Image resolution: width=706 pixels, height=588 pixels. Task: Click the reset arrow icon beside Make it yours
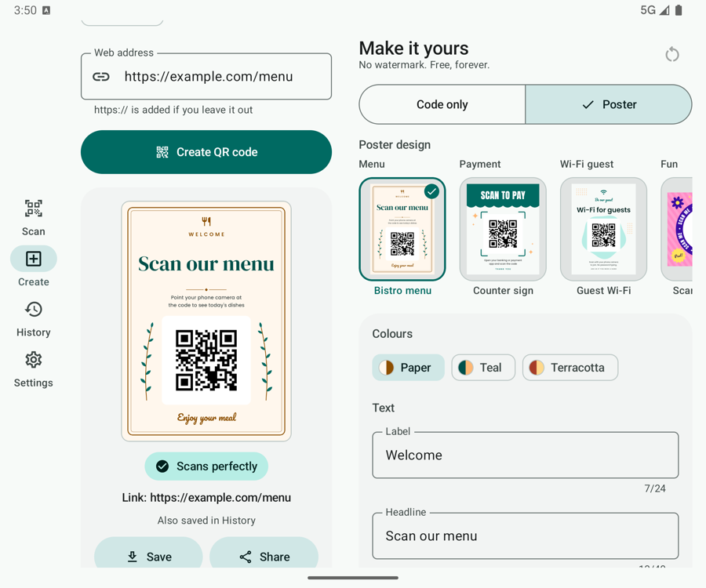pyautogui.click(x=671, y=54)
